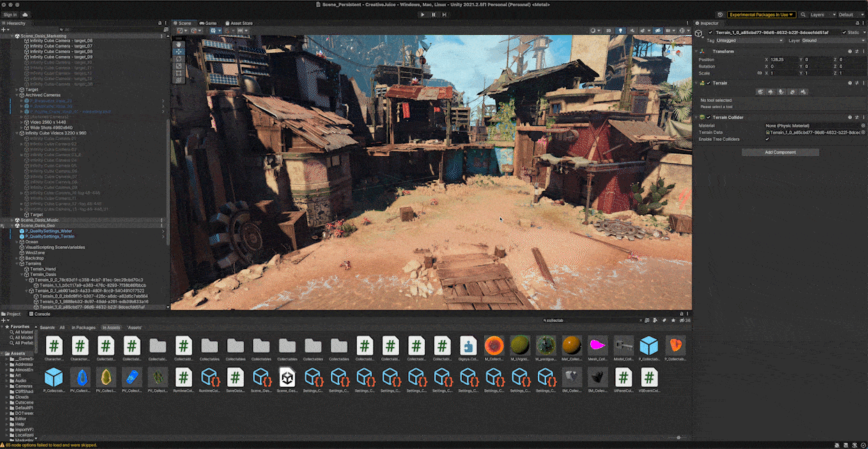The height and width of the screenshot is (449, 868).
Task: Click the Material object picker circle
Action: pyautogui.click(x=863, y=125)
